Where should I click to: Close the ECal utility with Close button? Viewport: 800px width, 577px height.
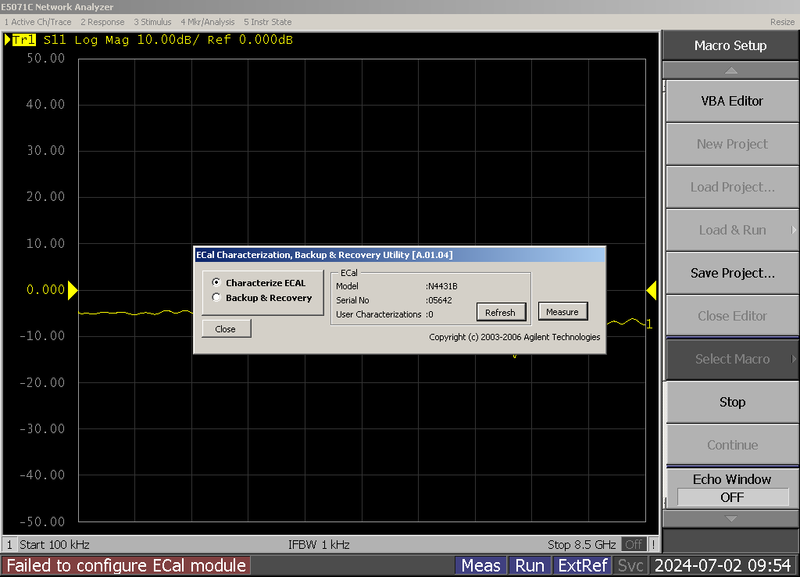[x=226, y=329]
